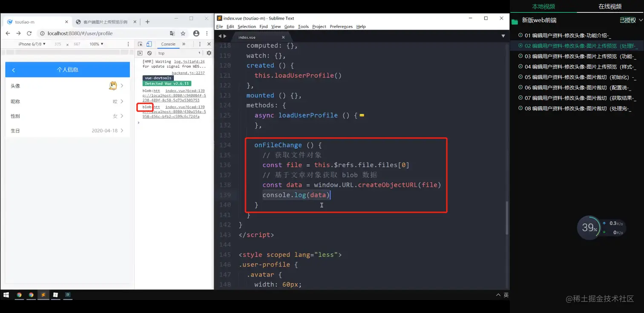
Task: Click the translate page icon in address bar
Action: click(x=172, y=33)
